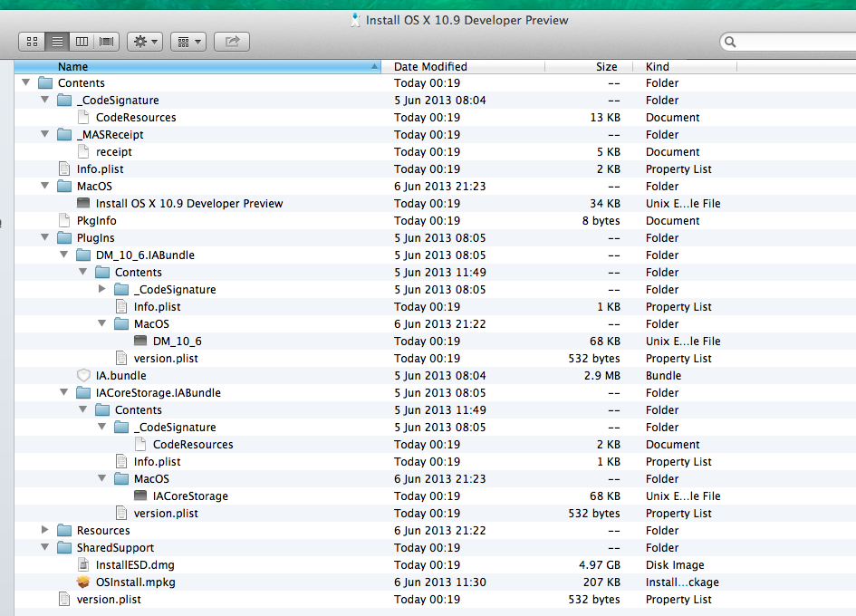Image resolution: width=856 pixels, height=616 pixels.
Task: Switch to icon view in toolbar
Action: pos(32,42)
